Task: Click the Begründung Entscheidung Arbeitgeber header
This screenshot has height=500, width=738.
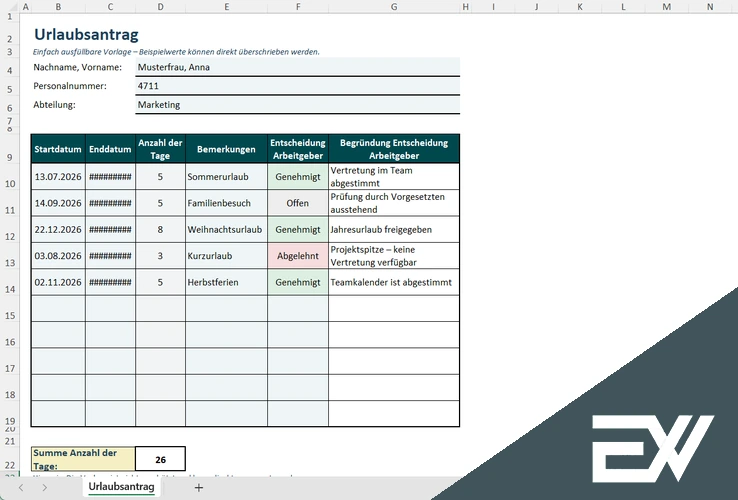Action: pyautogui.click(x=394, y=149)
